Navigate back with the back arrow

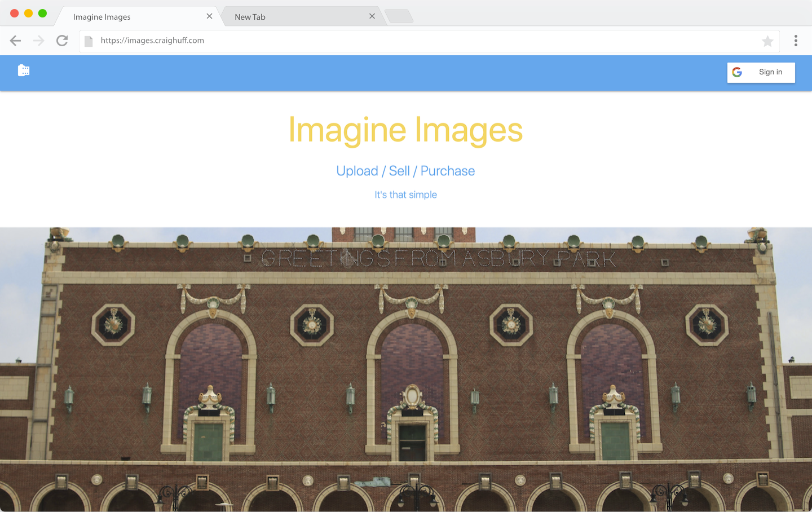point(15,41)
